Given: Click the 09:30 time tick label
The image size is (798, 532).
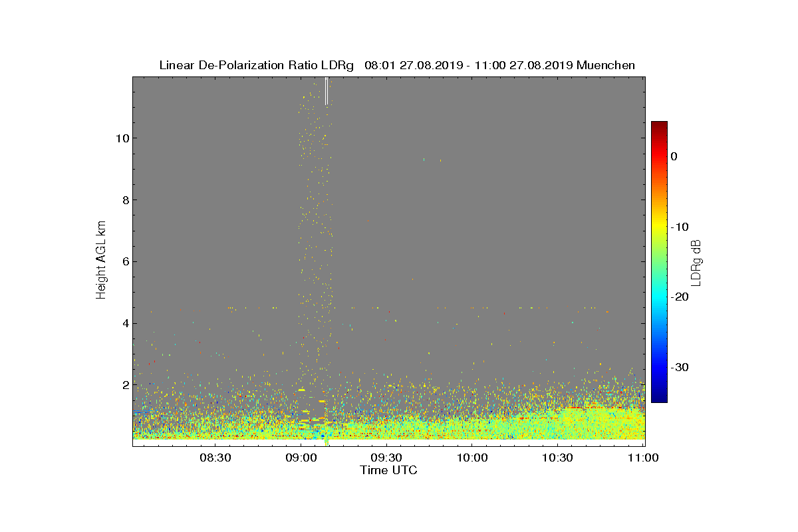Looking at the screenshot, I should point(386,458).
